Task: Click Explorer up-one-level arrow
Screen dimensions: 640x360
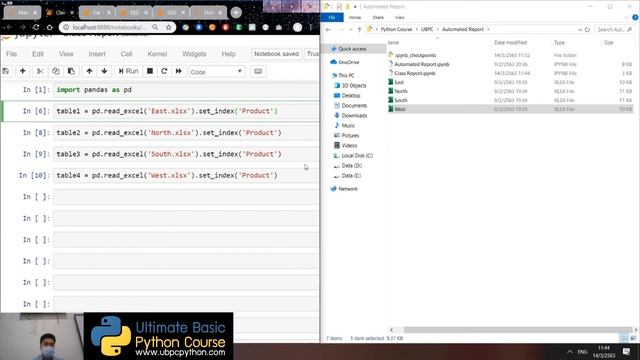Action: 359,29
